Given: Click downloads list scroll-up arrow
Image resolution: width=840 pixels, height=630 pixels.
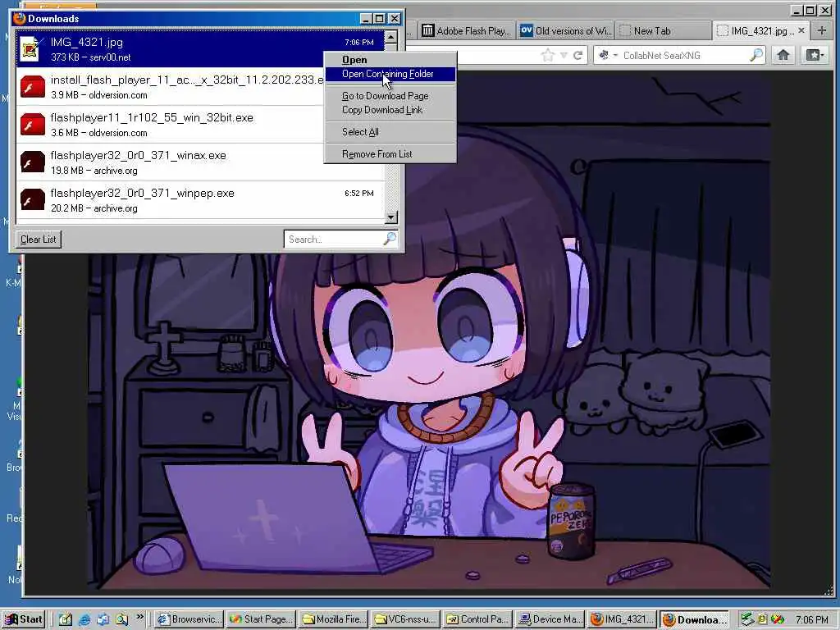Looking at the screenshot, I should tap(391, 37).
